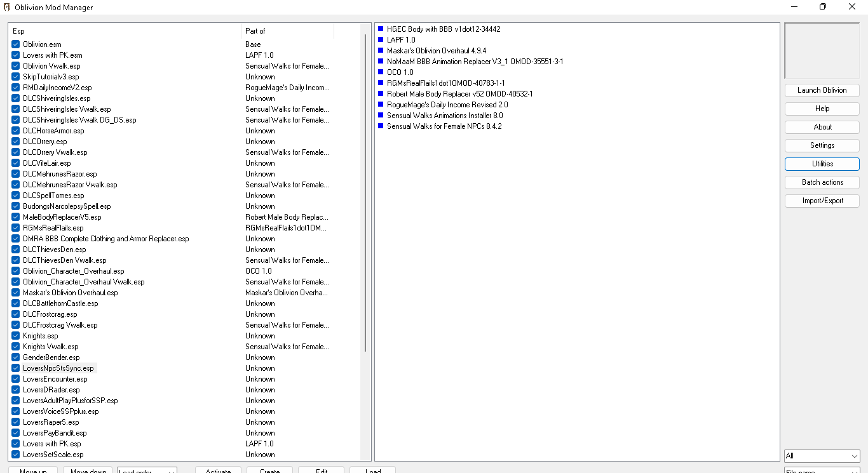Disable the MaleBodyReplacerV5.esp checkbox
This screenshot has height=473, width=868.
pyautogui.click(x=16, y=217)
